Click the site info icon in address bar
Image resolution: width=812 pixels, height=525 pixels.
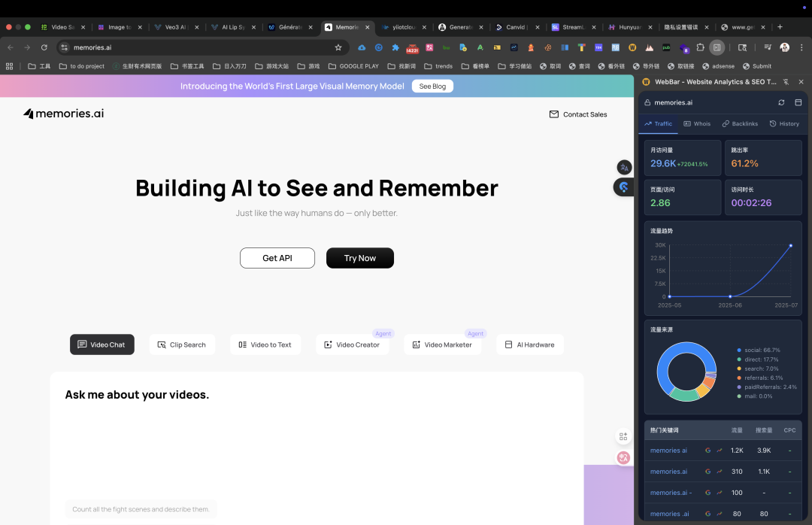coord(64,47)
